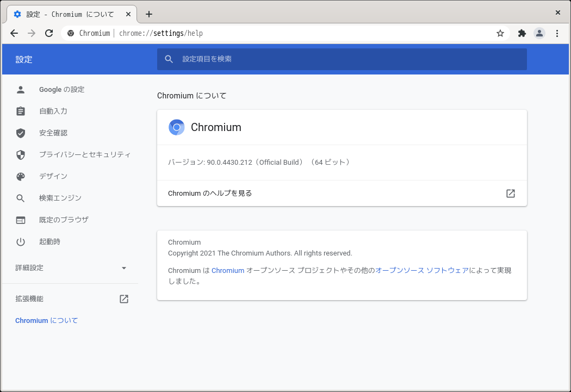
Task: Click the chrome://settings/help address bar
Action: pyautogui.click(x=285, y=33)
